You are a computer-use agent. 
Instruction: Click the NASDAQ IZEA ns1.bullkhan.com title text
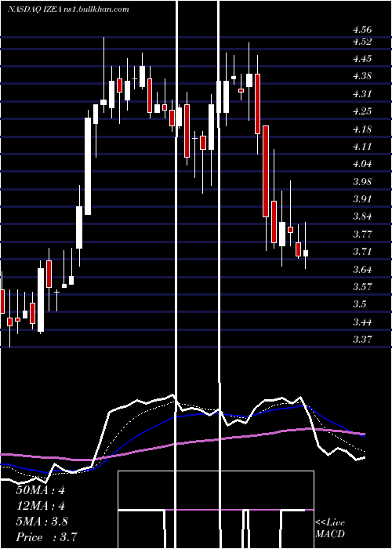tap(68, 9)
